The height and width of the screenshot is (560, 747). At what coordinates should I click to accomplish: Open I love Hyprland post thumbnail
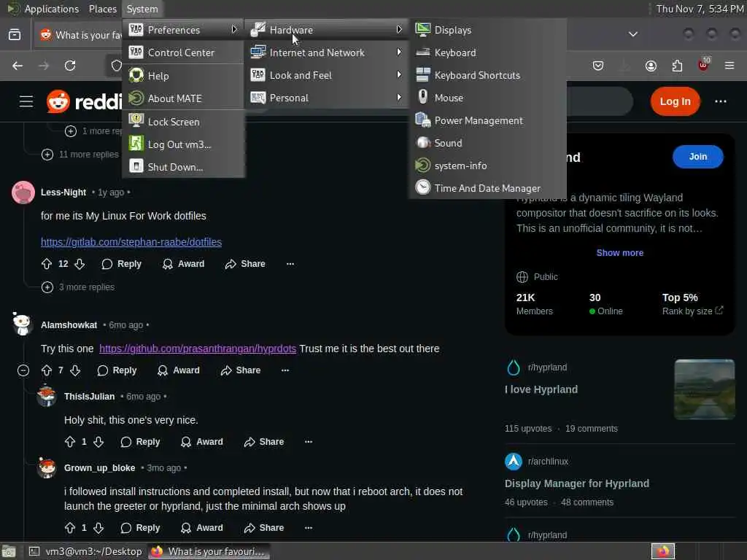(x=704, y=389)
